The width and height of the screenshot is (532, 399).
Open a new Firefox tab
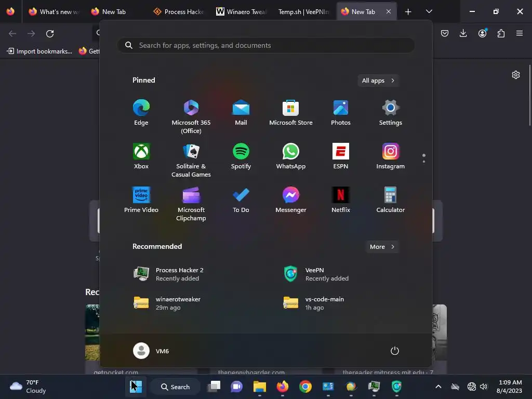(408, 12)
